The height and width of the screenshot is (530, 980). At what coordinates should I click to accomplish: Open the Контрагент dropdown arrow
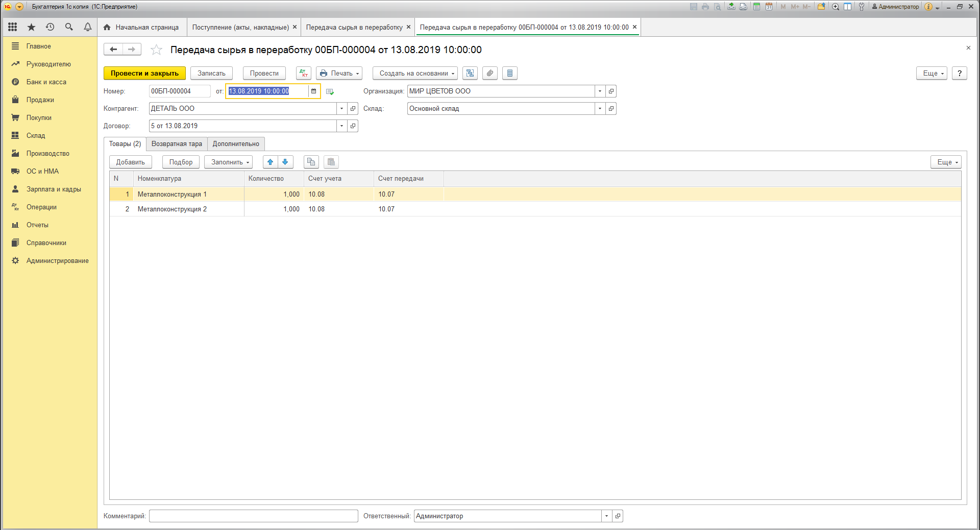click(x=342, y=109)
